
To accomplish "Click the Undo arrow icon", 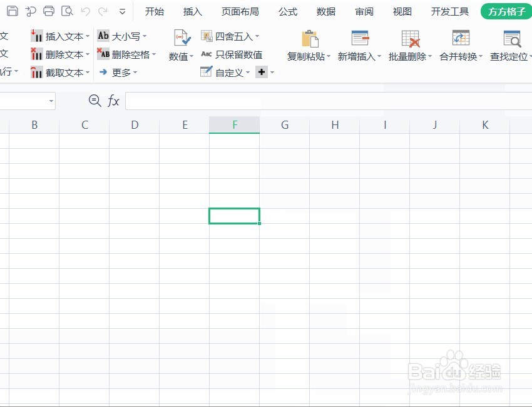I will click(86, 11).
